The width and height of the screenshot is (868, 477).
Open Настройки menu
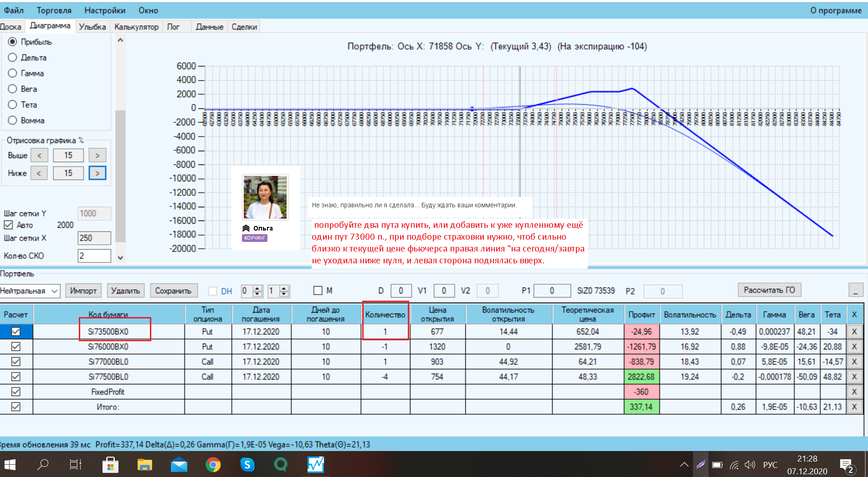point(105,10)
